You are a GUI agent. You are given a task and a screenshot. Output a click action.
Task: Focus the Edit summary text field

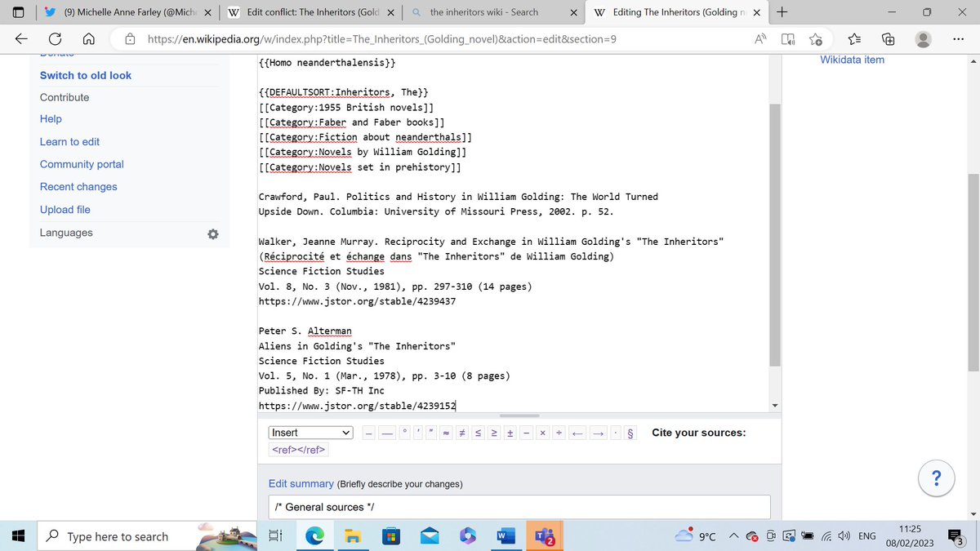(x=519, y=507)
